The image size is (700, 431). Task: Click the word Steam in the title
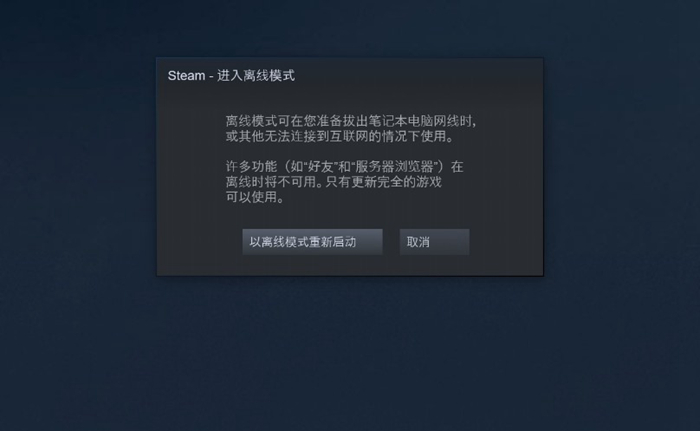186,75
